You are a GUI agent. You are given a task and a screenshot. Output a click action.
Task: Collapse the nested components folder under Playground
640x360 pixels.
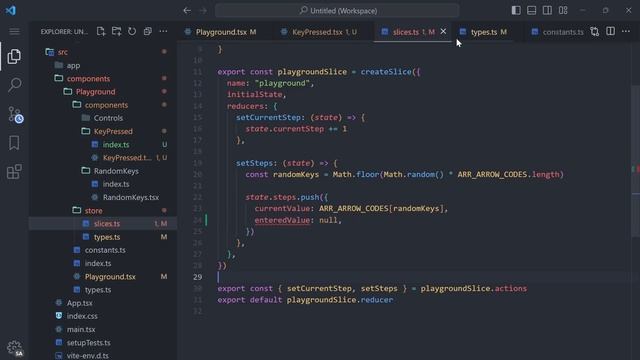pos(106,105)
